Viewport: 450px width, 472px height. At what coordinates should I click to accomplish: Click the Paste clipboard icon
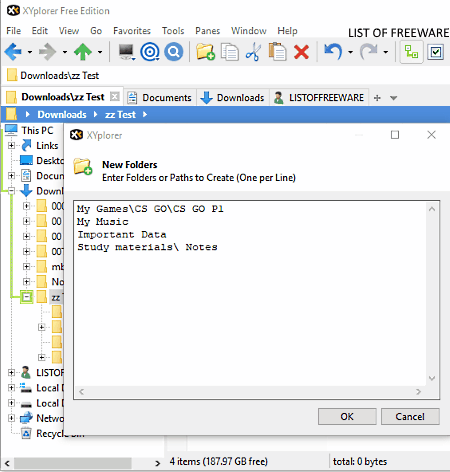click(277, 51)
